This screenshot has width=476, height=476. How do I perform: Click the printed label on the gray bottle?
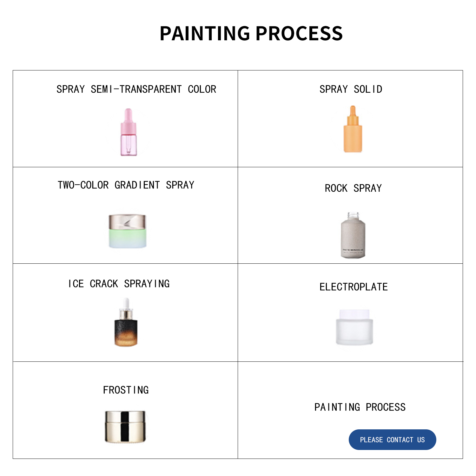coord(353,251)
